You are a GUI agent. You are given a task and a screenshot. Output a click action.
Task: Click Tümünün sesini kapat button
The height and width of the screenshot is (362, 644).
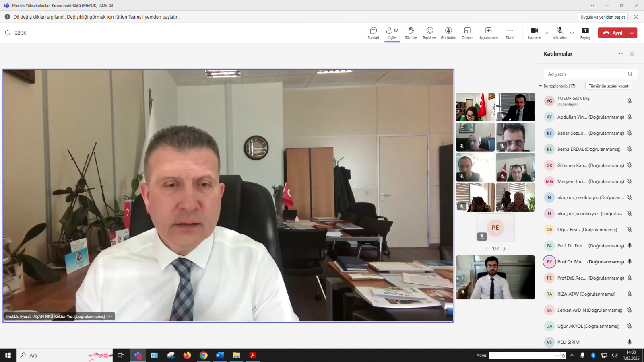[x=609, y=86]
